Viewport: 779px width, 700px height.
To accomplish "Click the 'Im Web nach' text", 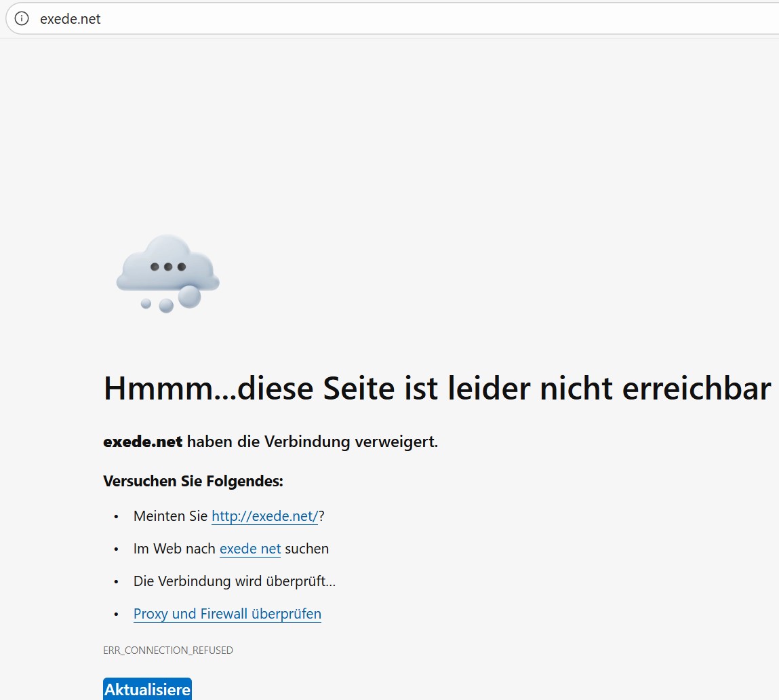I will click(x=174, y=549).
